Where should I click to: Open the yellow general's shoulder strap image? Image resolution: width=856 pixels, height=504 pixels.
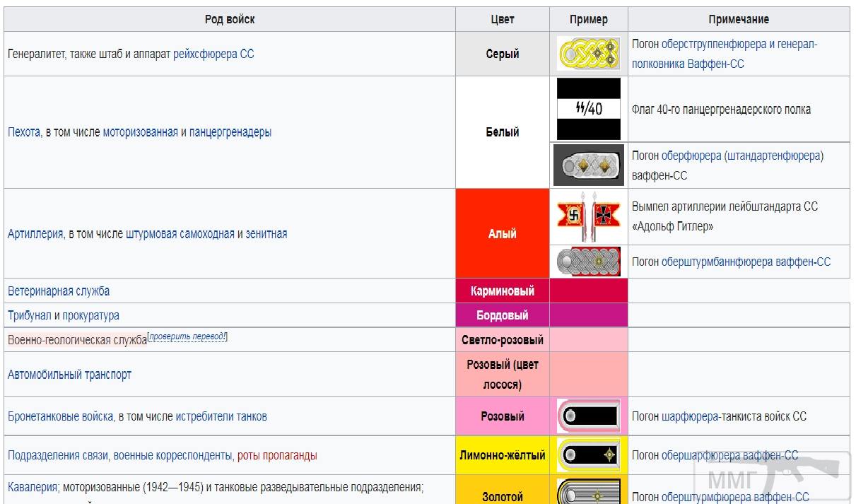pyautogui.click(x=588, y=54)
